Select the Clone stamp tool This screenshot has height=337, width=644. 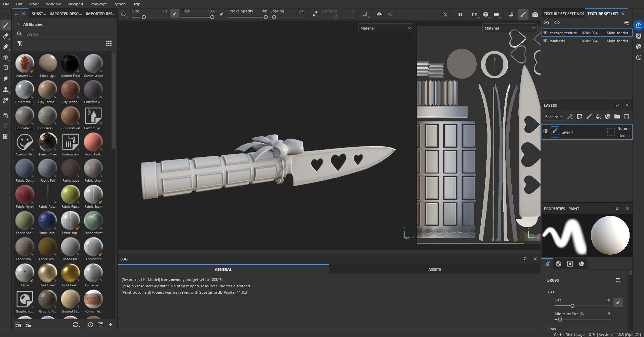(x=6, y=90)
